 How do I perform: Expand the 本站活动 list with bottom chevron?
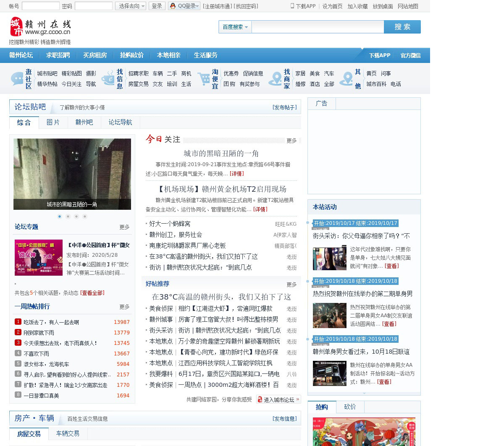pos(364,394)
